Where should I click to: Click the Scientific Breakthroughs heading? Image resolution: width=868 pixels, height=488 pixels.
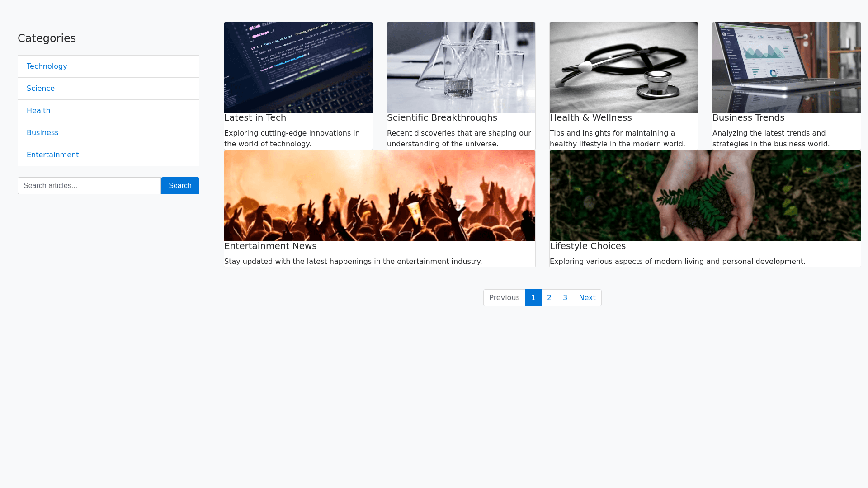tap(442, 118)
